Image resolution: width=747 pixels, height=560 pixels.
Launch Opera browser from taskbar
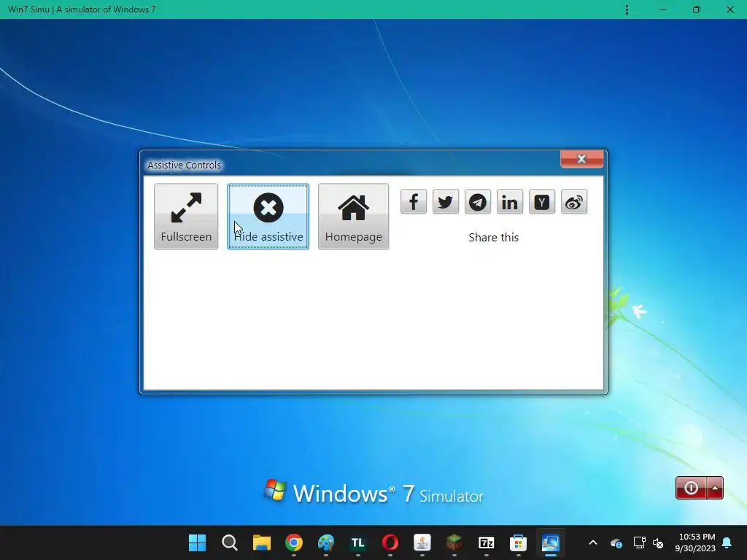coord(390,542)
